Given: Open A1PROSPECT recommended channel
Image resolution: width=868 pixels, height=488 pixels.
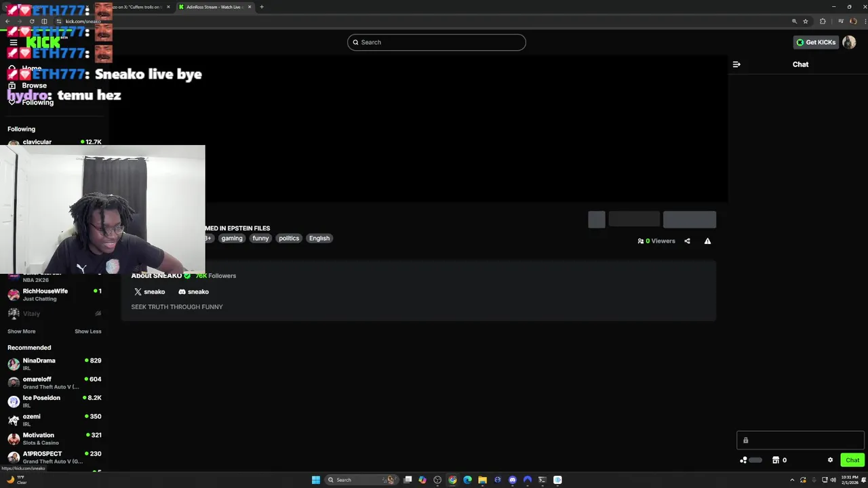Looking at the screenshot, I should (54, 457).
